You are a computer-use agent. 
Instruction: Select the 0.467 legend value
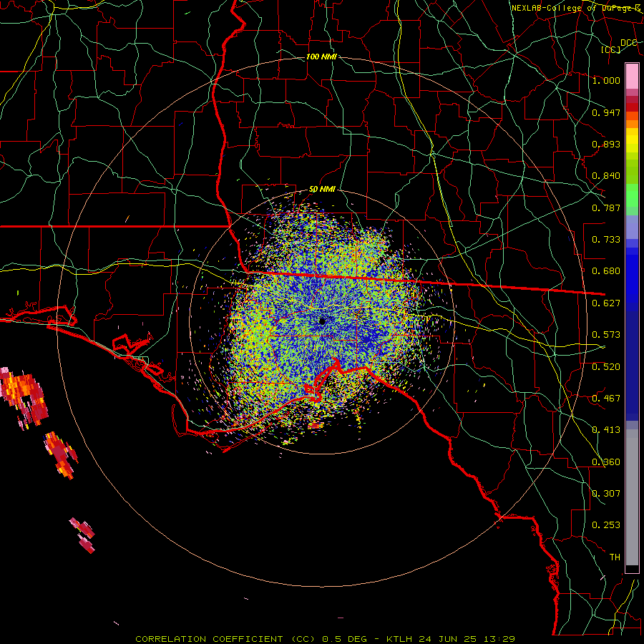point(606,399)
